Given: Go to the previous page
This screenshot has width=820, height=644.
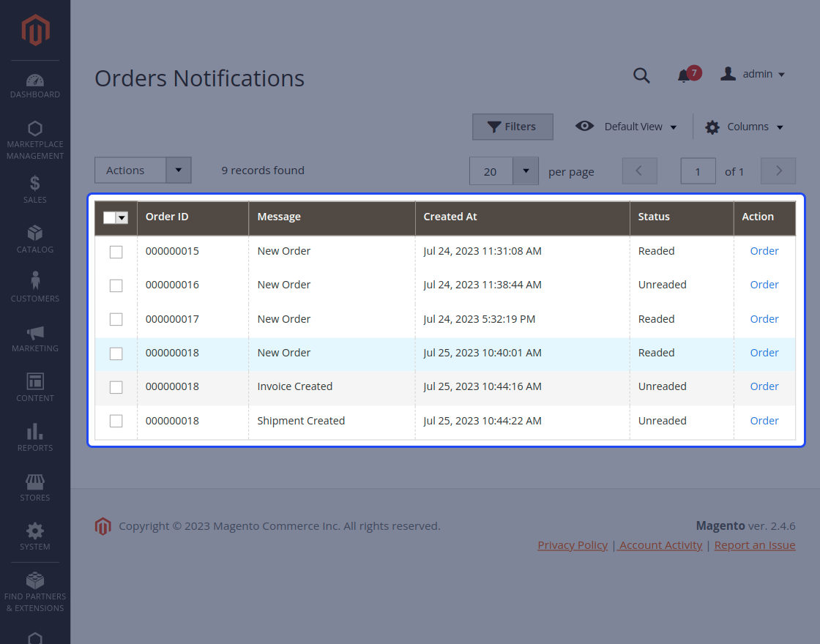Looking at the screenshot, I should [639, 171].
